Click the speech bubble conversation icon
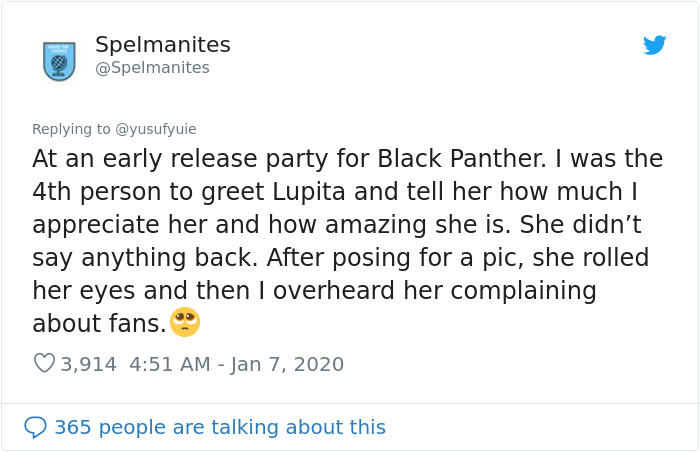Viewport: 700px width, 452px height. 35,427
